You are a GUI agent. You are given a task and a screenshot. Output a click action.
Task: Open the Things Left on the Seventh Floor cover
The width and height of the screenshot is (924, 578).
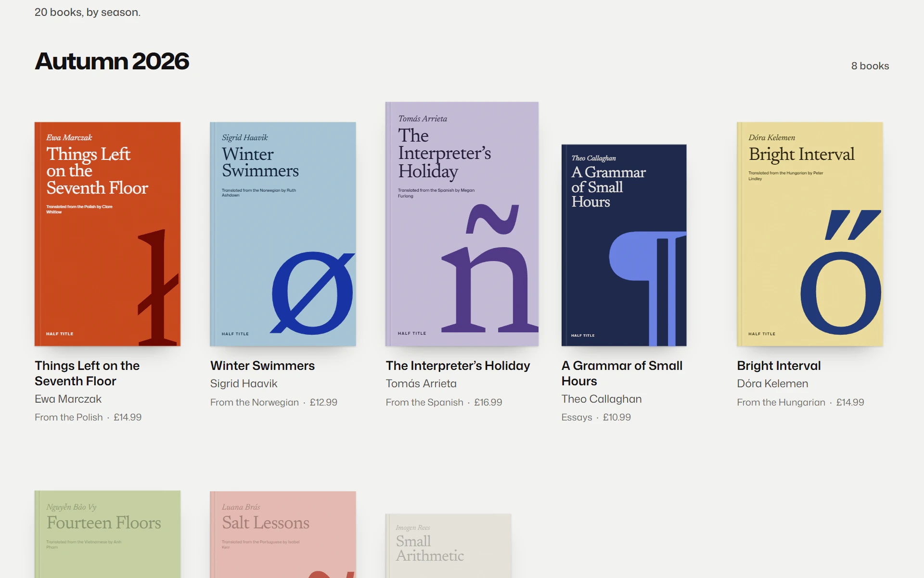pos(107,234)
